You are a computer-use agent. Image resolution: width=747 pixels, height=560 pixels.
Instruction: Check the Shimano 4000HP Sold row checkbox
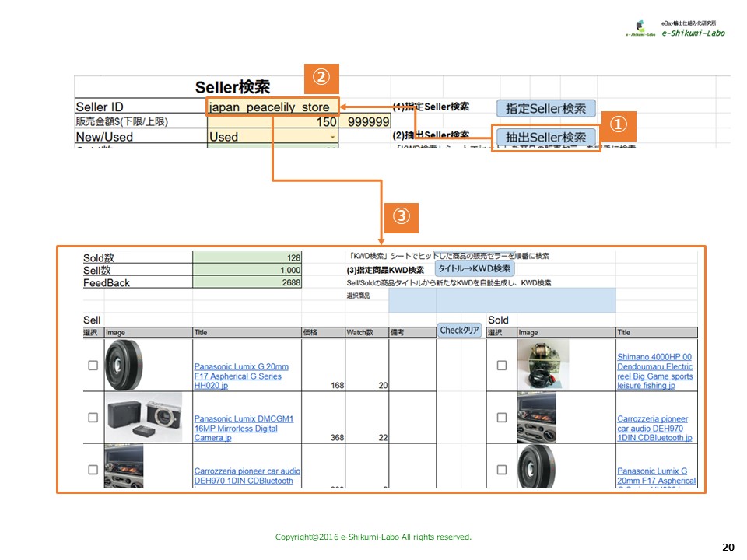[502, 366]
